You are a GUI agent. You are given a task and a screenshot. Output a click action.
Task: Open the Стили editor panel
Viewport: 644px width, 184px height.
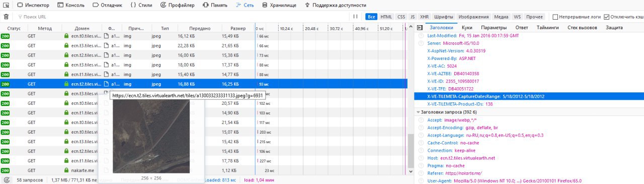click(141, 5)
